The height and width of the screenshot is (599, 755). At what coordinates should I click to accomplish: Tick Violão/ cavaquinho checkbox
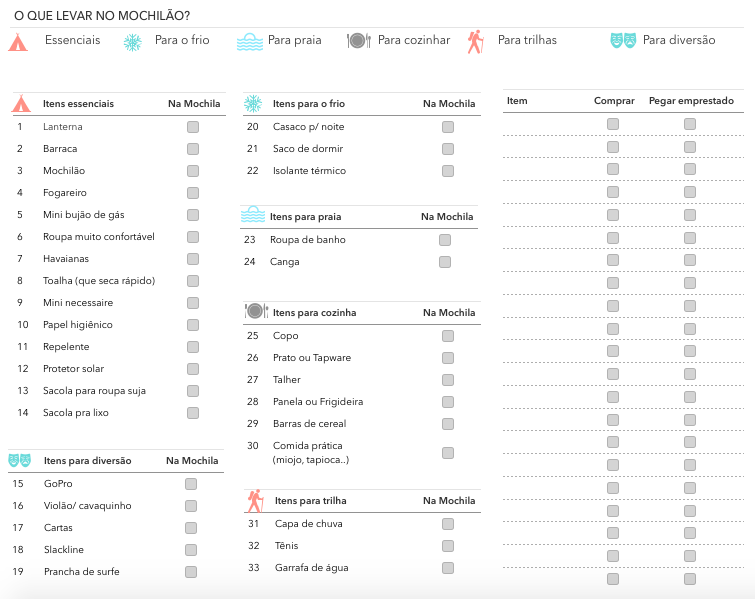click(x=191, y=506)
